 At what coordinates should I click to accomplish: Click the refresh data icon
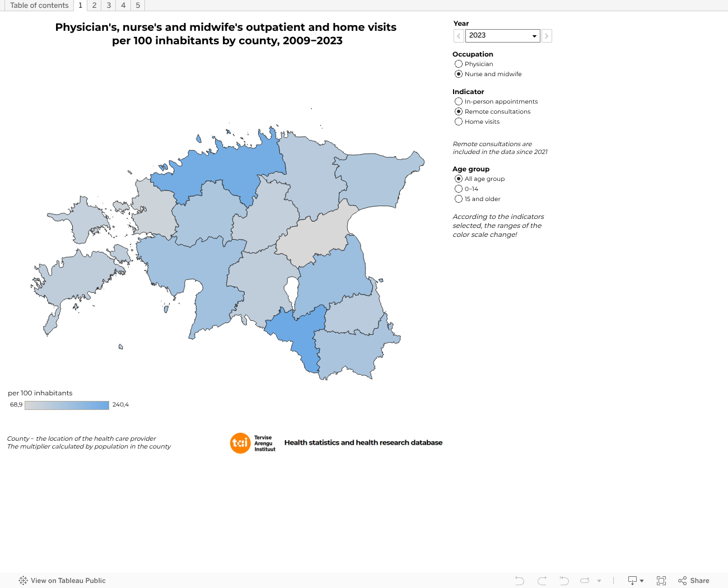coord(585,581)
